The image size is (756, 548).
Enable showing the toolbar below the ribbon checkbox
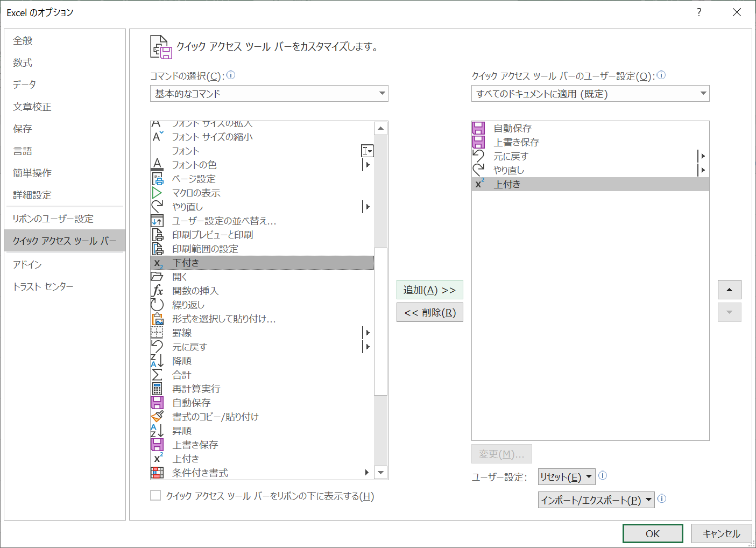[x=156, y=495]
